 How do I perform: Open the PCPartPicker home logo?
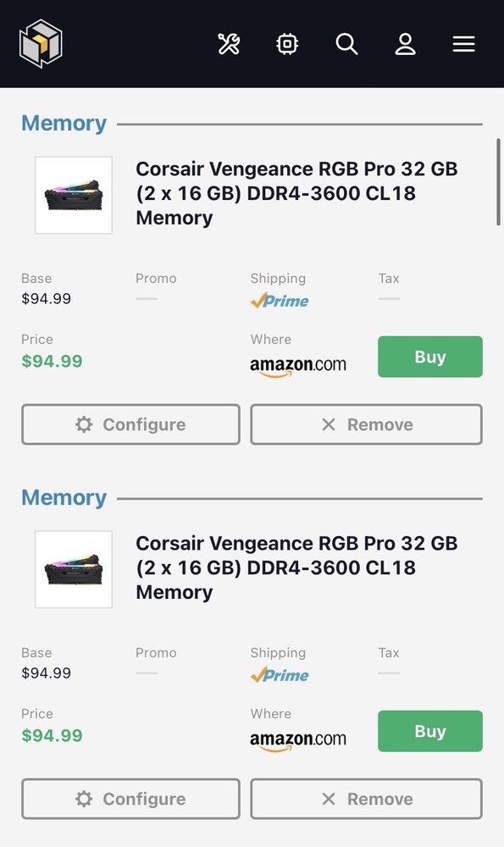click(x=40, y=43)
